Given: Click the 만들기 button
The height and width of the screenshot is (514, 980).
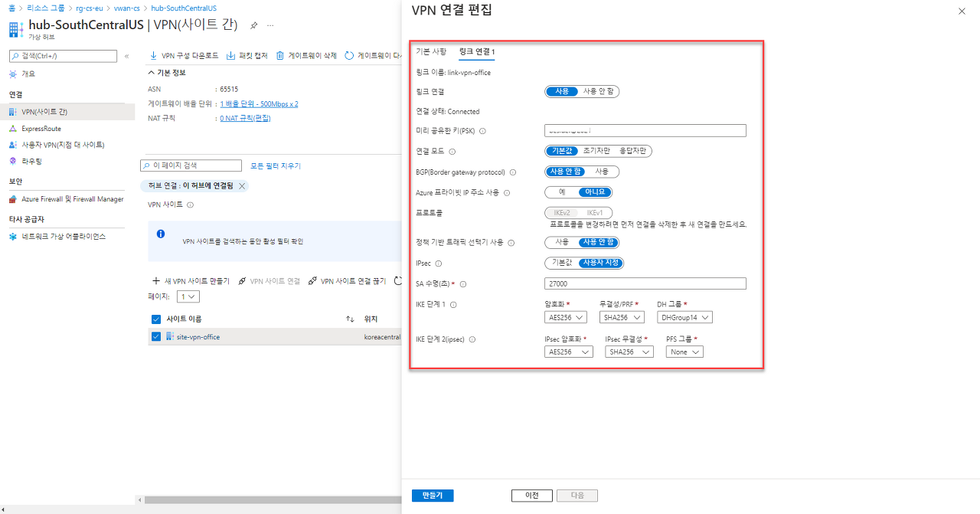Looking at the screenshot, I should 433,496.
